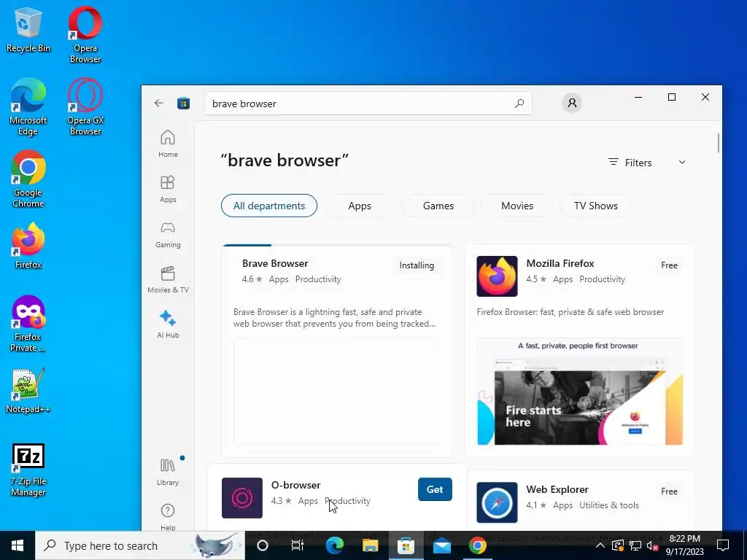Select Apps filter tab
This screenshot has width=747, height=560.
click(x=360, y=206)
